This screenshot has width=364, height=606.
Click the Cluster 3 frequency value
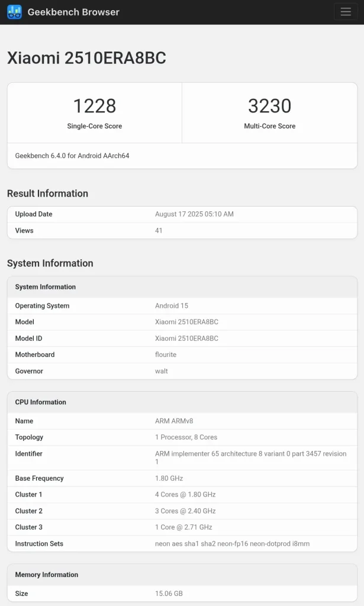coord(183,527)
